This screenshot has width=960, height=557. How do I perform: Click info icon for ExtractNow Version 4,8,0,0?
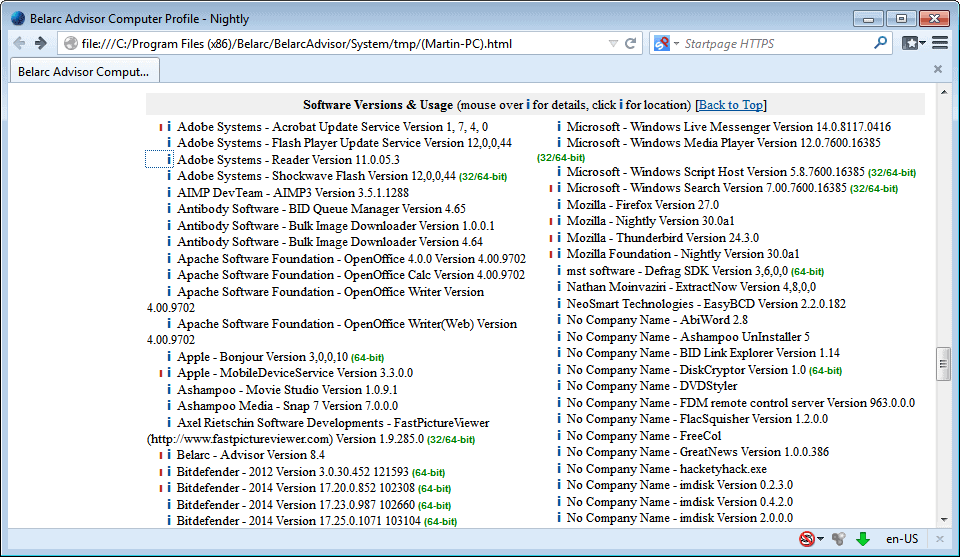coord(558,286)
